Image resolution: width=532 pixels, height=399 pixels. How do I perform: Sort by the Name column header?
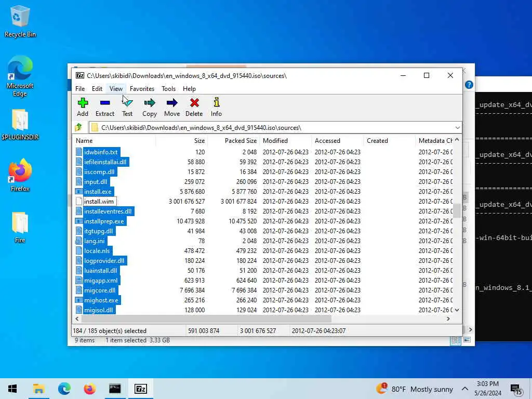114,140
